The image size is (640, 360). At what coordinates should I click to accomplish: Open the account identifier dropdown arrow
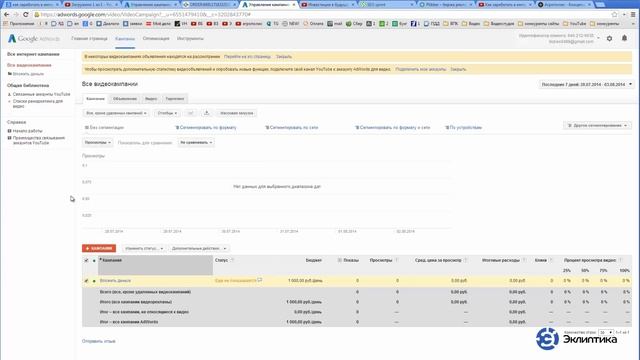point(598,38)
